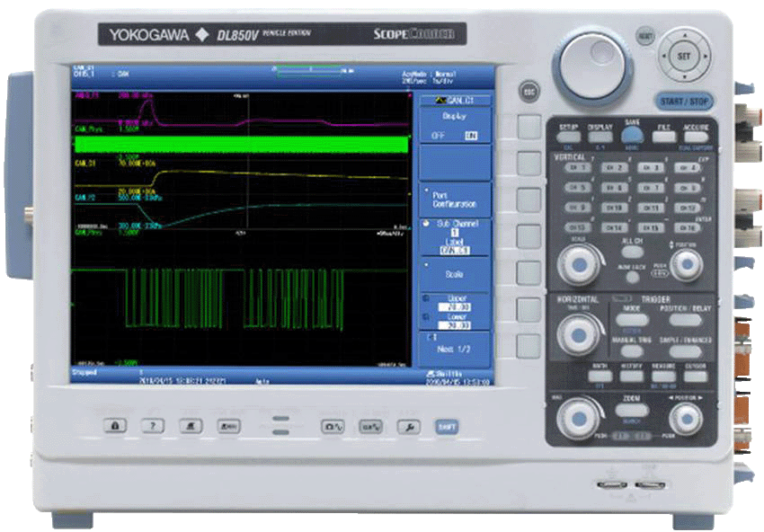Tap the small round NUM LOCK key
The height and width of the screenshot is (532, 764).
coord(632,277)
